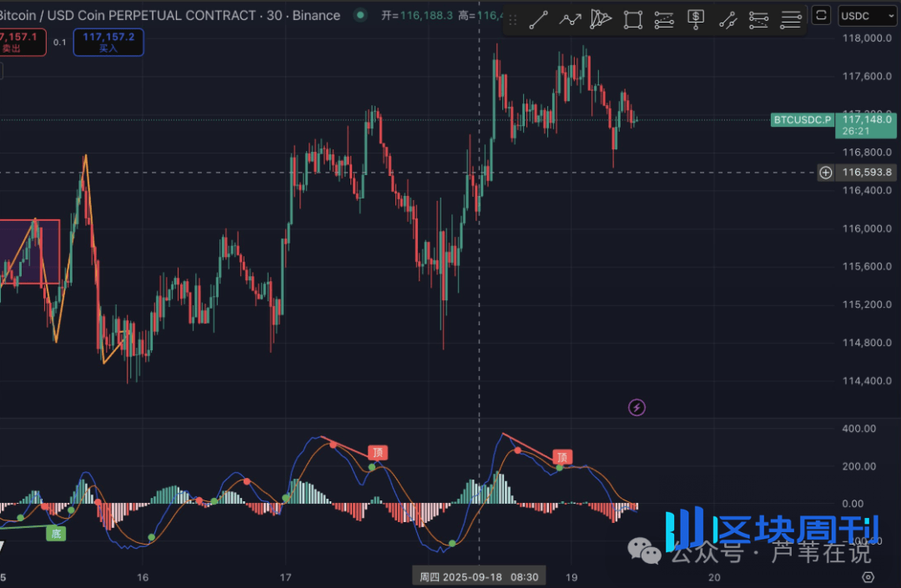
Task: Select the rectangle shape tool
Action: coord(632,20)
